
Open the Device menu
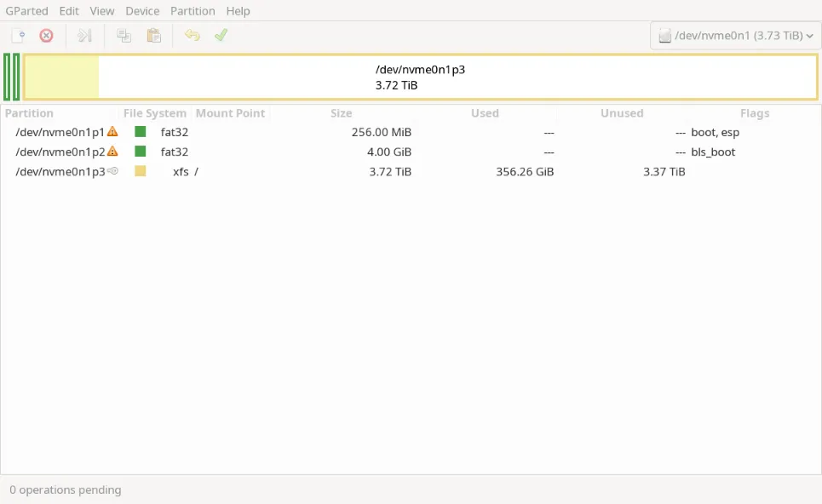[142, 11]
